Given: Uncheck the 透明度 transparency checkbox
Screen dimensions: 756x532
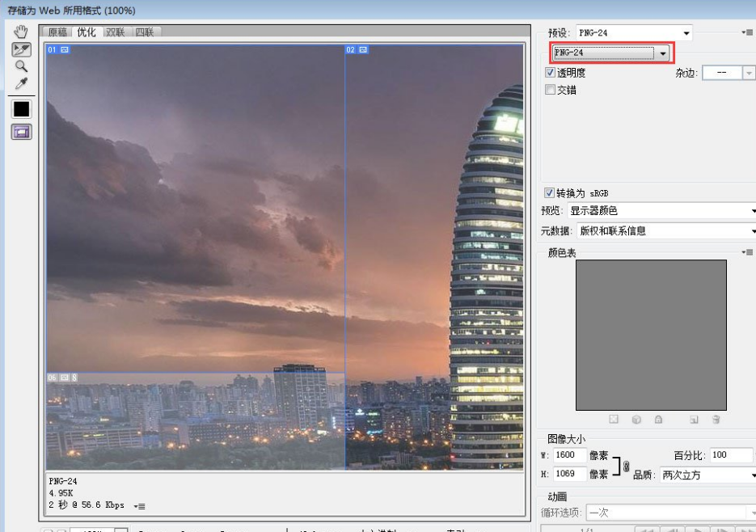Looking at the screenshot, I should tap(551, 73).
